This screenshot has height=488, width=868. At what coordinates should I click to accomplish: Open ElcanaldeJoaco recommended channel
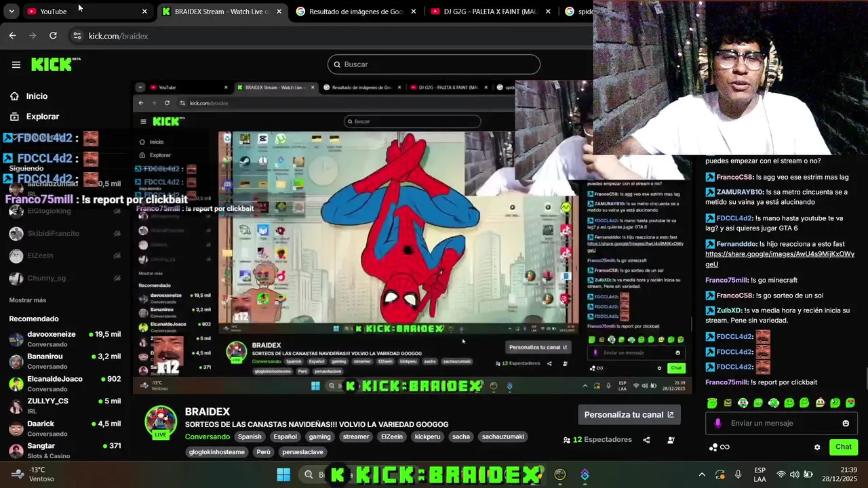coord(64,384)
